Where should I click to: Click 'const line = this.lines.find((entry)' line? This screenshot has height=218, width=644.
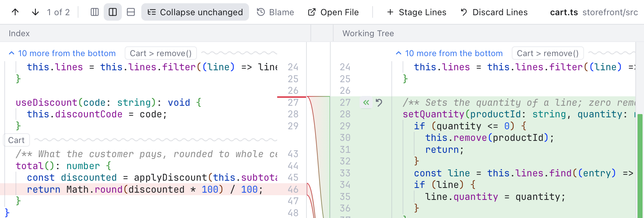(523, 173)
